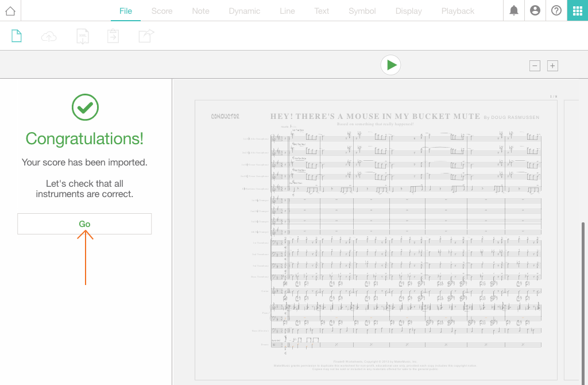Open the user account icon

(535, 10)
